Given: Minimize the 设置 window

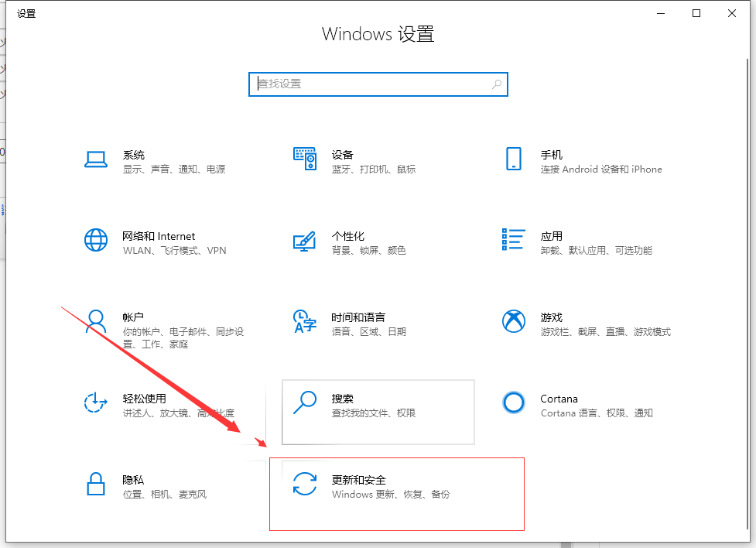Looking at the screenshot, I should coord(661,13).
